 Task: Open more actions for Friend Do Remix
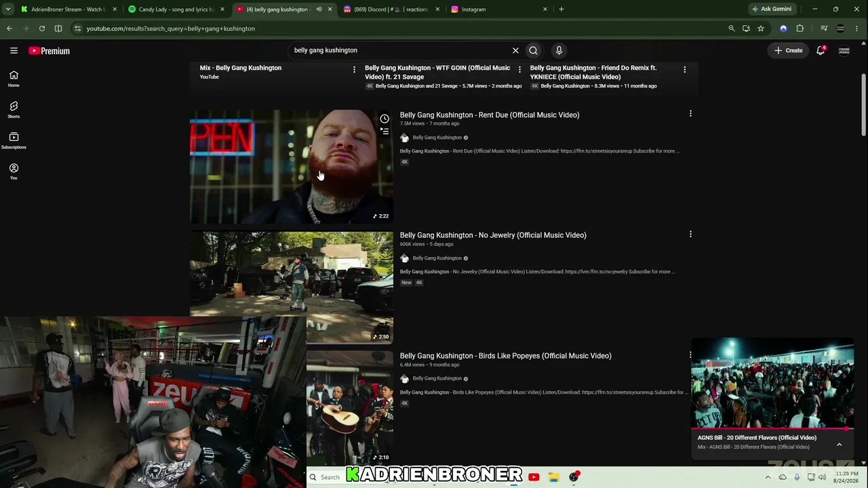coord(685,69)
